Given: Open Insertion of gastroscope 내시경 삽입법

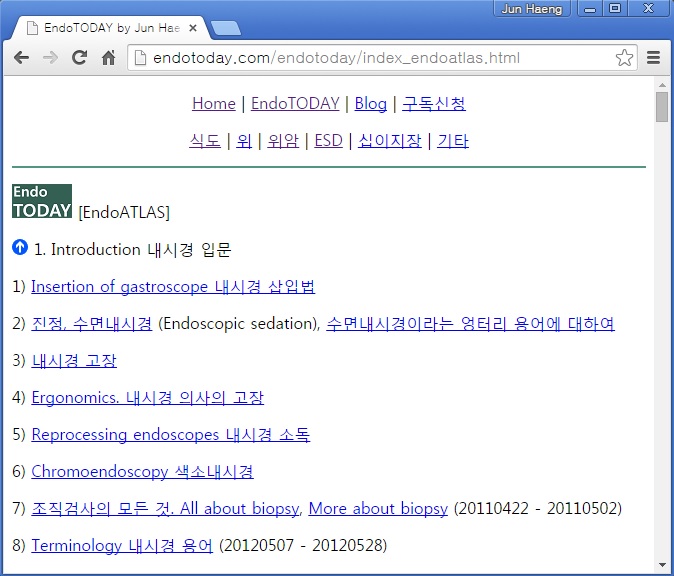Looking at the screenshot, I should click(173, 287).
